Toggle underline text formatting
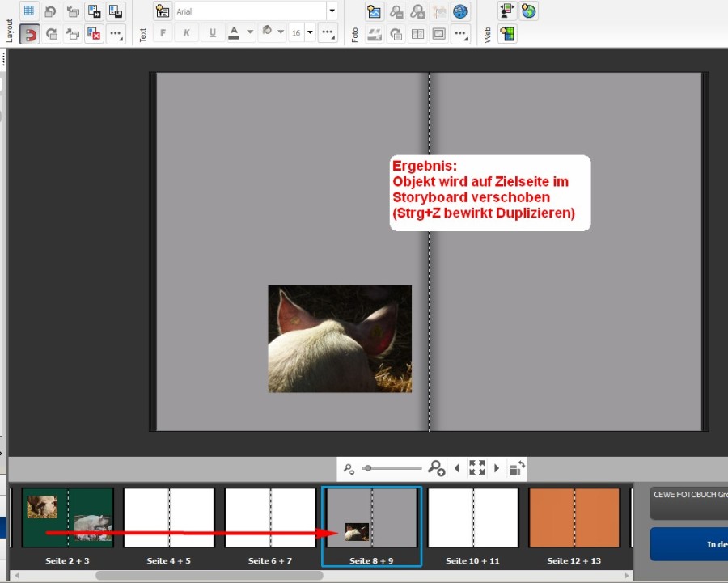728x583 pixels. (213, 33)
